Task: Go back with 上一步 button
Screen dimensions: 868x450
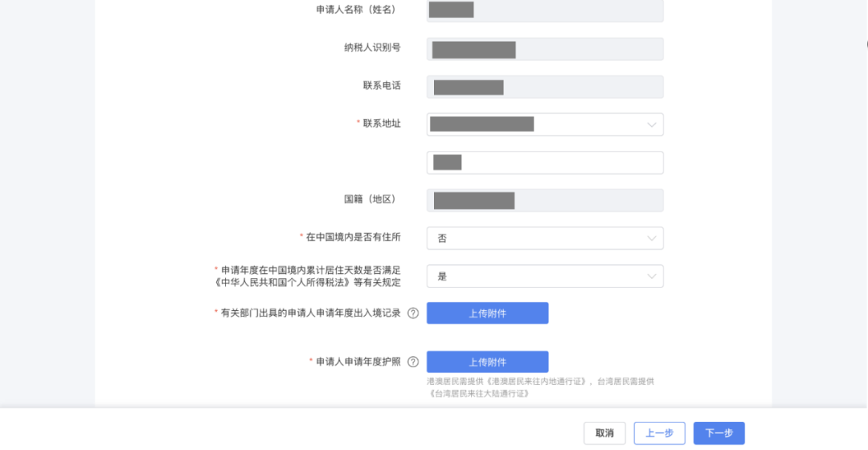Action: click(659, 433)
